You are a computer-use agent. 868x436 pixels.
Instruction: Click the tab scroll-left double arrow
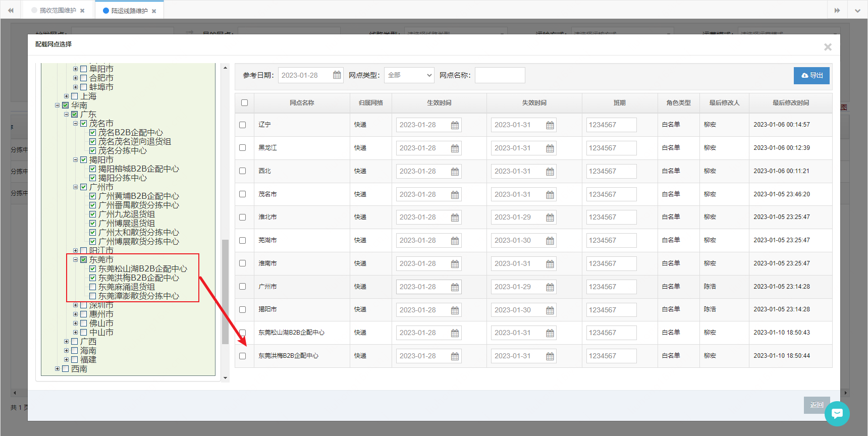(11, 10)
